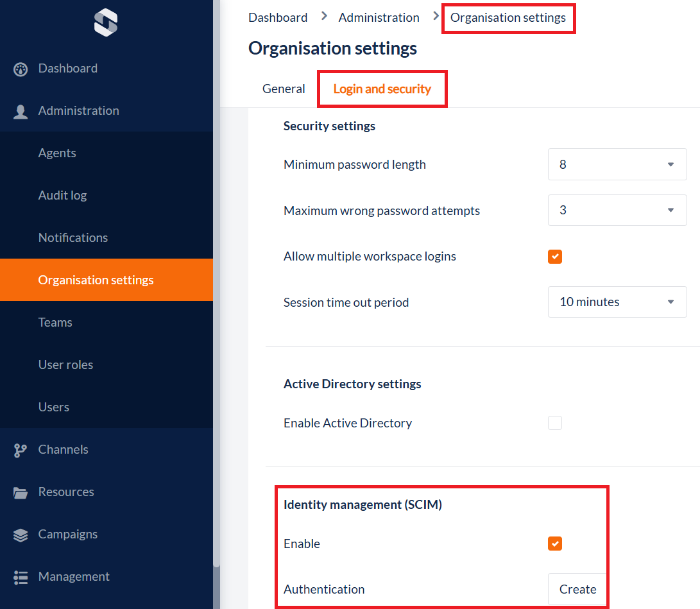
Task: Click the Management list icon
Action: 21,578
